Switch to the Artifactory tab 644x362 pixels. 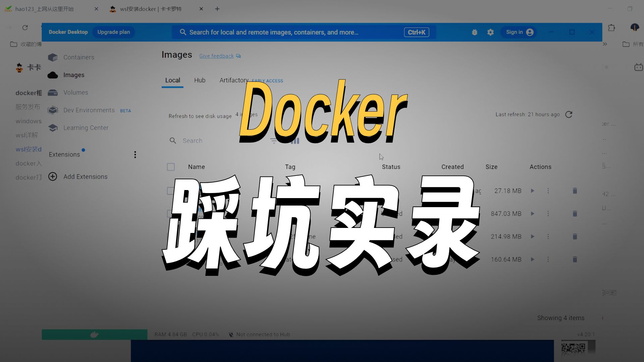(234, 80)
